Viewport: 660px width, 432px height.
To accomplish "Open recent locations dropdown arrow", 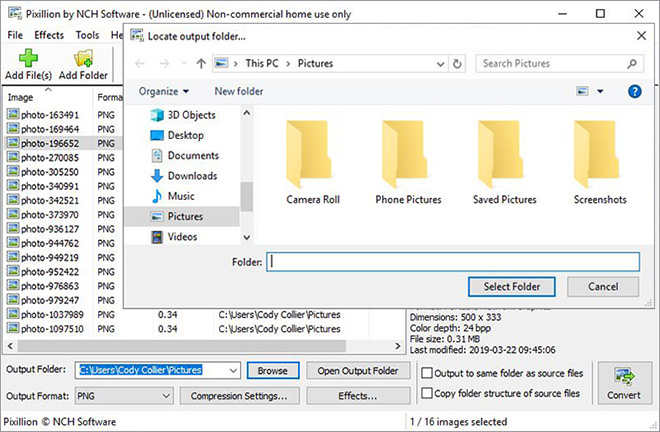I will click(x=184, y=64).
